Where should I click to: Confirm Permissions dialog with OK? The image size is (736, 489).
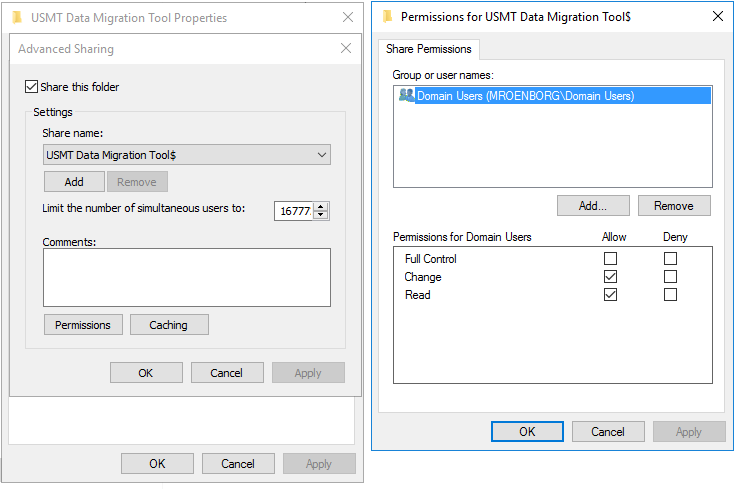[x=527, y=431]
